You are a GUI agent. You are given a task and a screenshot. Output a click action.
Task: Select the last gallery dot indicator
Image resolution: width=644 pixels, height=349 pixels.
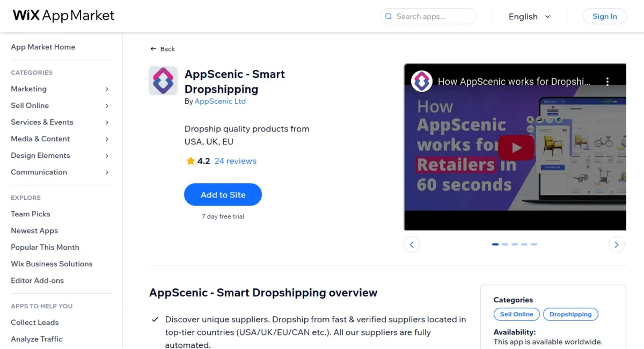tap(534, 244)
